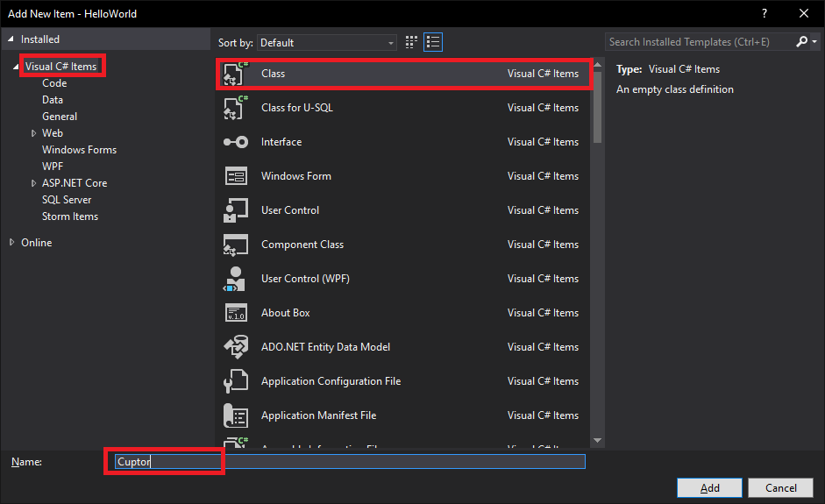Viewport: 825px width, 504px height.
Task: Click the Class for U-SQL icon
Action: pos(236,108)
